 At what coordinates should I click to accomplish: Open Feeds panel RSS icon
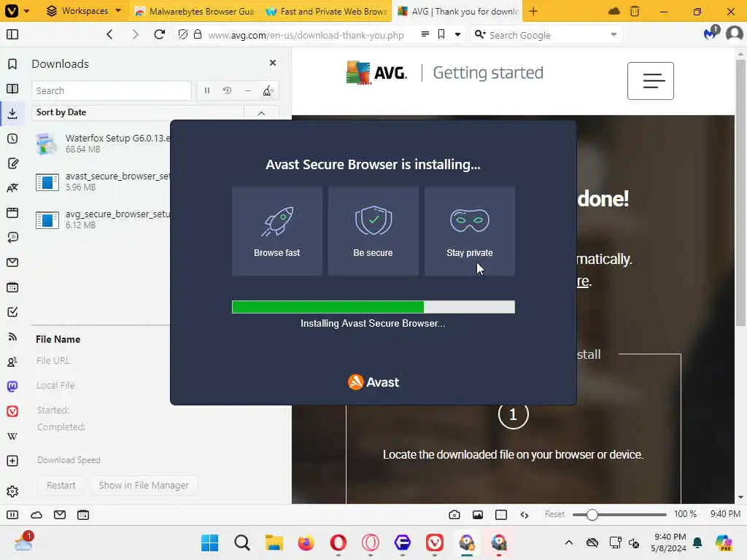(12, 337)
